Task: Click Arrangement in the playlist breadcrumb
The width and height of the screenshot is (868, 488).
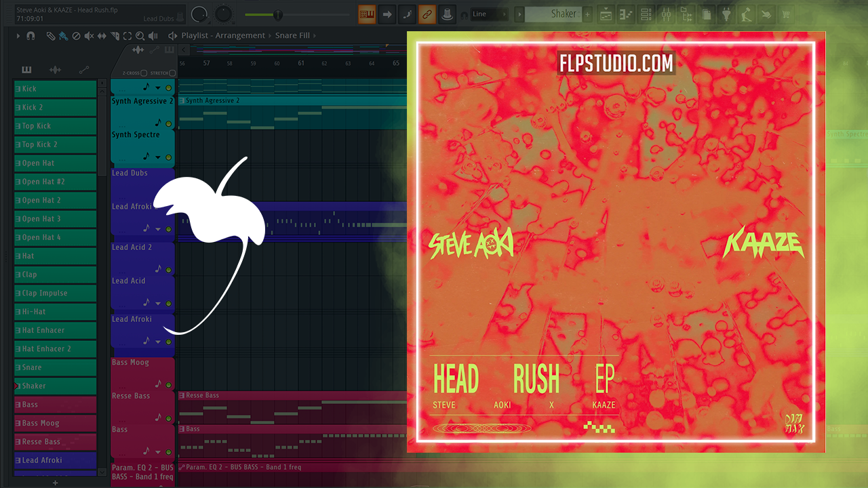Action: (x=240, y=35)
